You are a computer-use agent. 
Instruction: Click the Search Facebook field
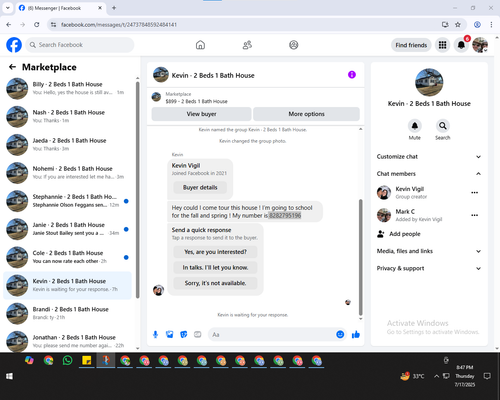80,45
